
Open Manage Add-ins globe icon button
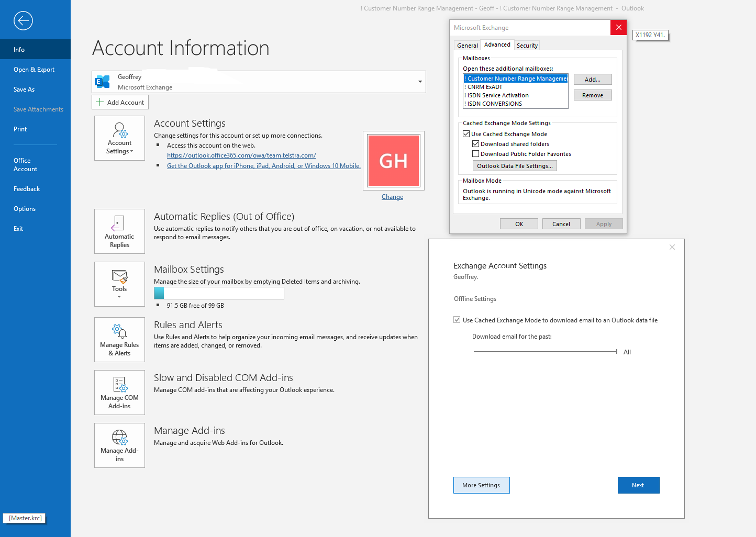coord(119,445)
